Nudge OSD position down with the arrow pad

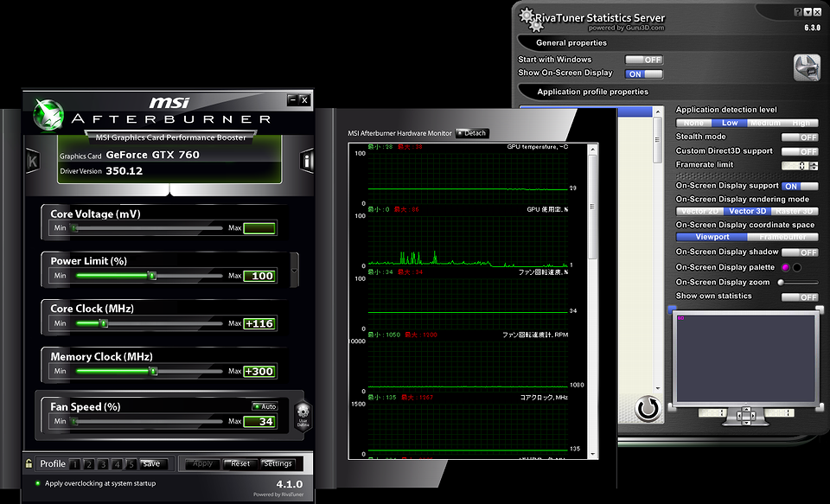[x=746, y=421]
